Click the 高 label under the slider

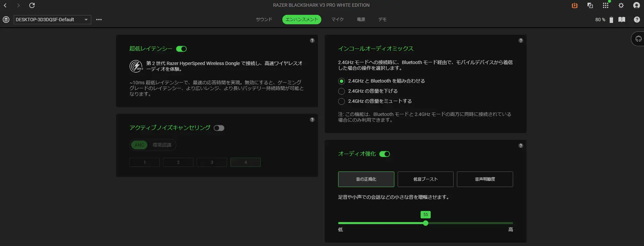[x=510, y=229]
